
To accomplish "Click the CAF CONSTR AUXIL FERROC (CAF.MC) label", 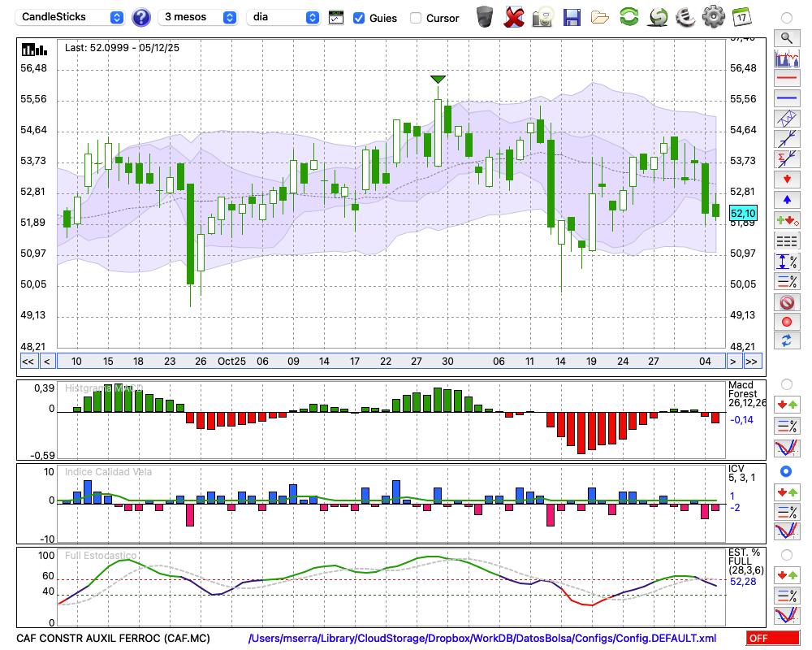I will pos(113,639).
